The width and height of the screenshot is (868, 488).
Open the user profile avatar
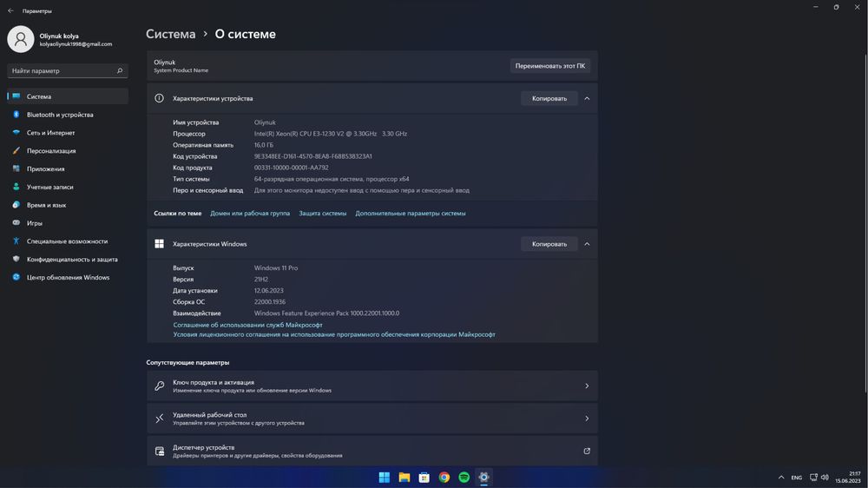tap(21, 39)
